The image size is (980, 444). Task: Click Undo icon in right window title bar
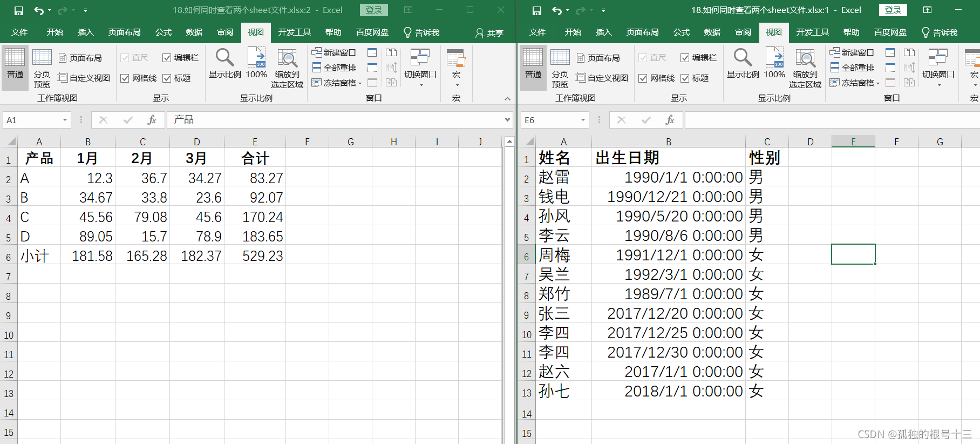pyautogui.click(x=556, y=10)
